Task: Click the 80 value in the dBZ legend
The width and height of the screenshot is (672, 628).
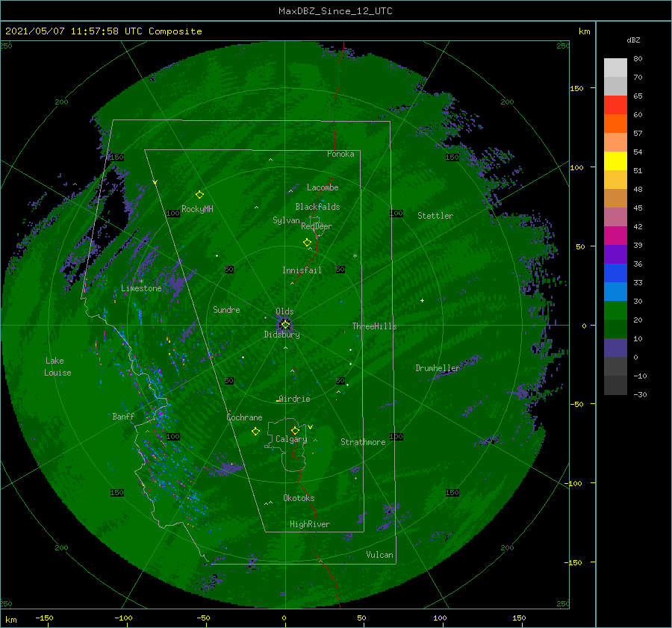Action: click(x=638, y=59)
